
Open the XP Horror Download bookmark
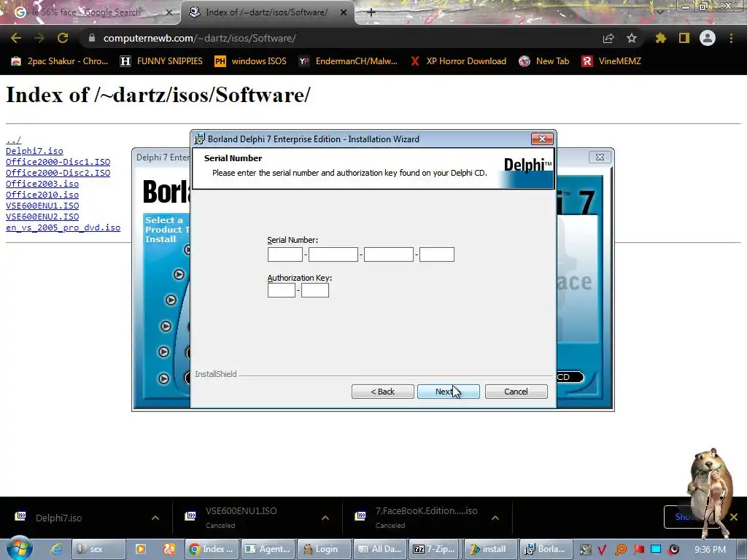point(458,61)
